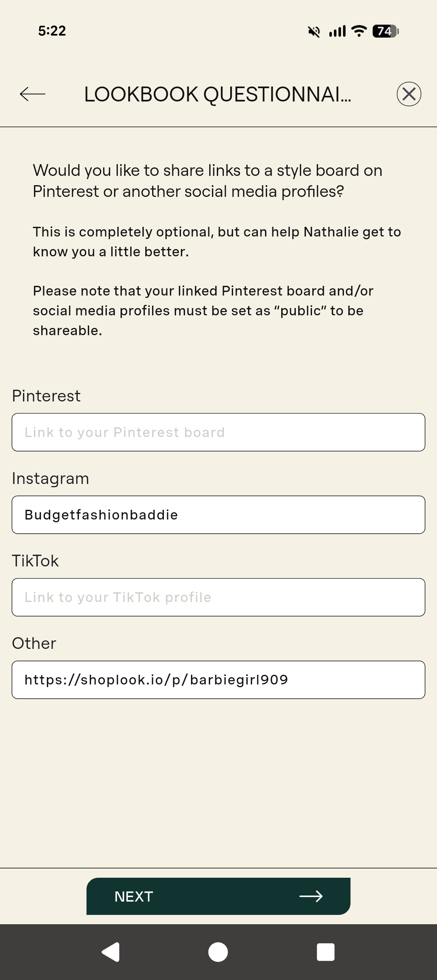This screenshot has height=980, width=437.
Task: Tap the 5:22 clock in status bar
Action: (x=52, y=31)
